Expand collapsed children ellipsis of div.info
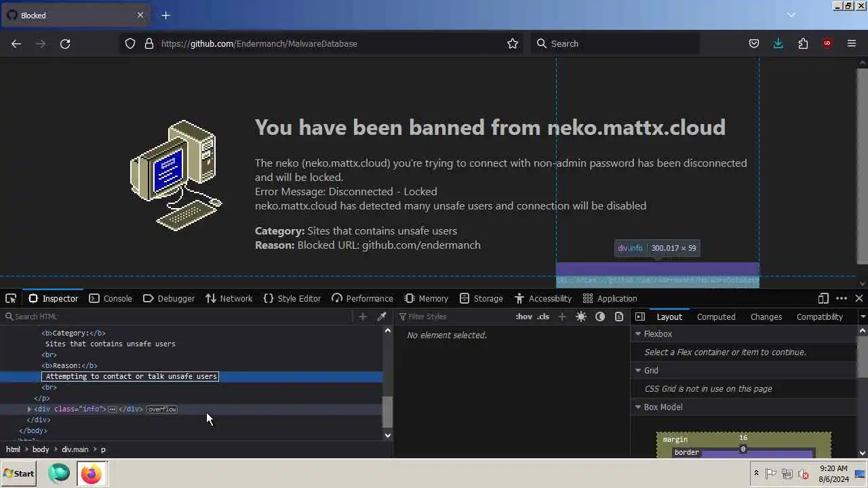This screenshot has height=488, width=868. coord(113,409)
